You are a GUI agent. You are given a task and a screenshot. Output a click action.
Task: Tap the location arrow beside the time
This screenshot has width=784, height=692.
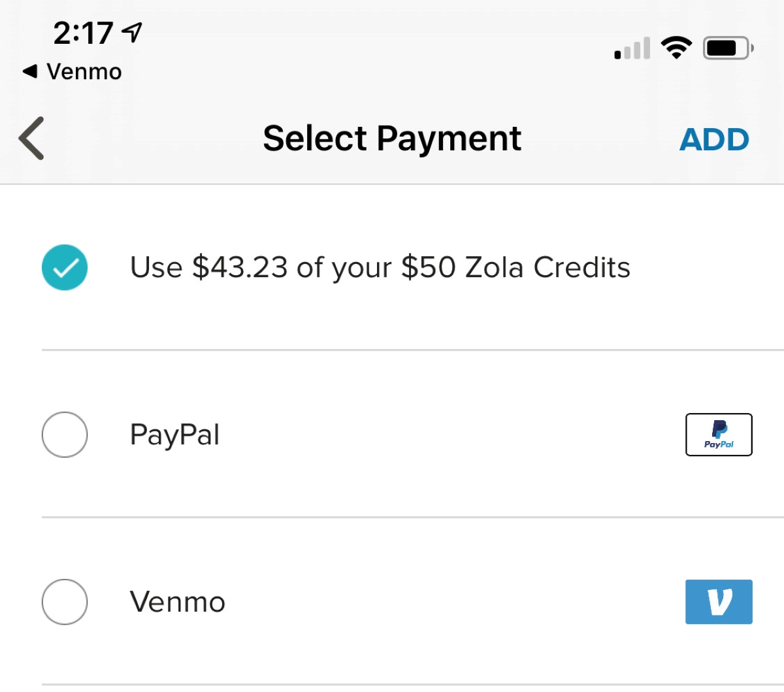(133, 32)
